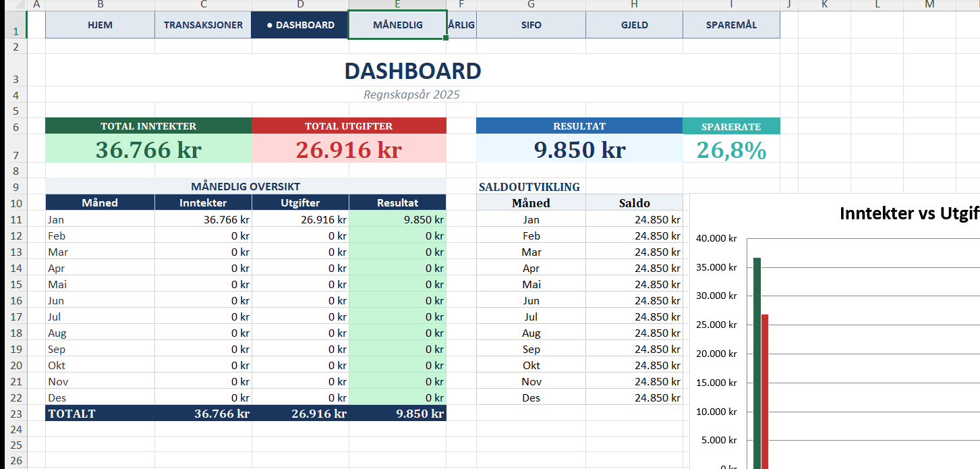Open the ÅRLIG navigation link
The image size is (980, 469).
click(461, 25)
